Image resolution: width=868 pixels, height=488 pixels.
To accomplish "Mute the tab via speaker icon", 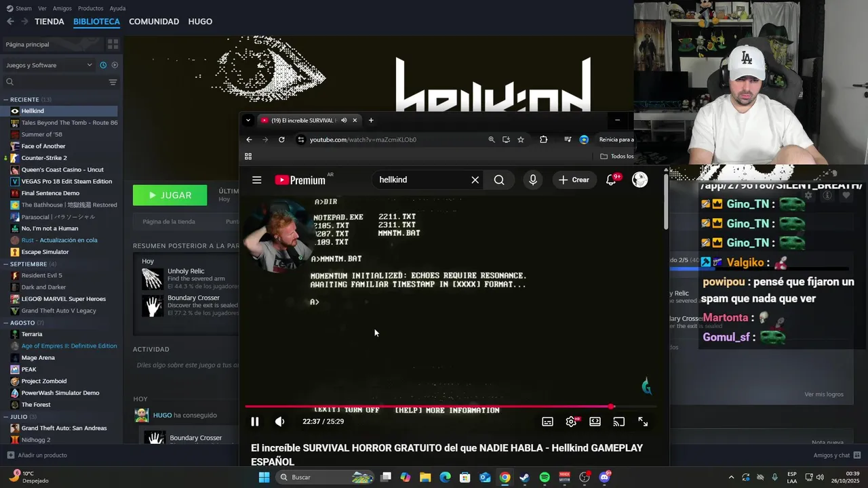I will click(344, 120).
